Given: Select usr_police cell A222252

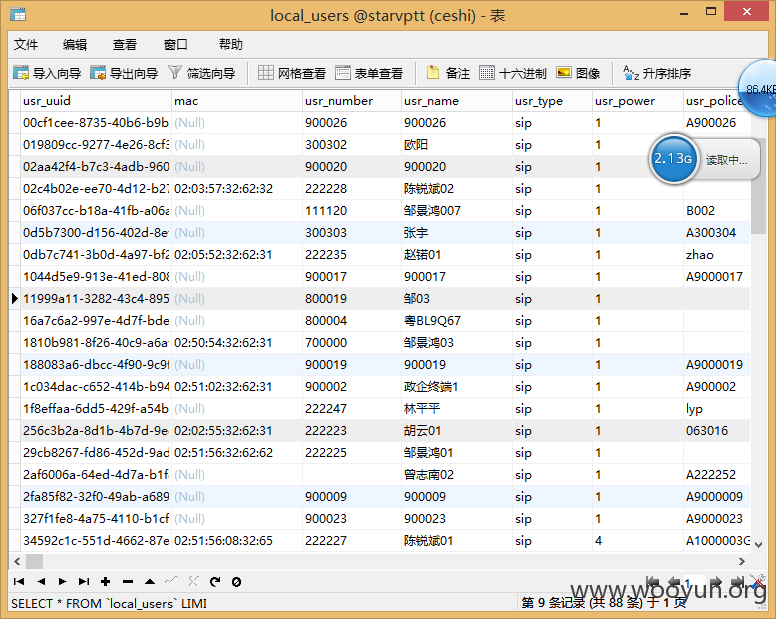Looking at the screenshot, I should (717, 475).
